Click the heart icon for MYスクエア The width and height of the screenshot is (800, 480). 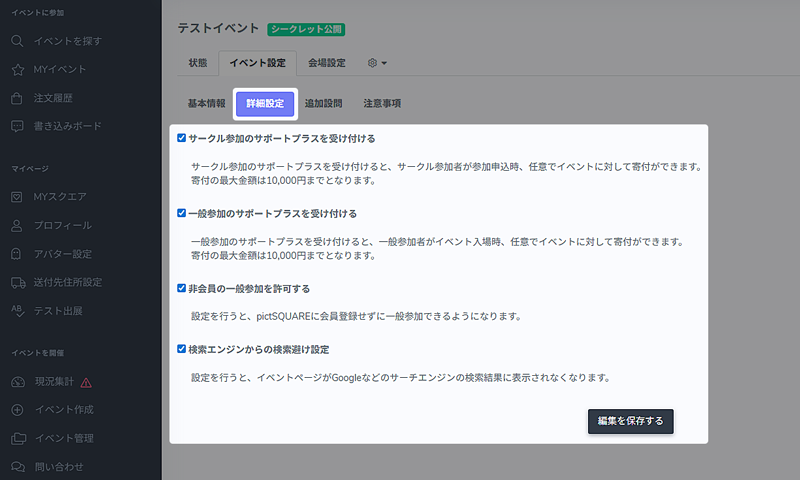pyautogui.click(x=17, y=197)
